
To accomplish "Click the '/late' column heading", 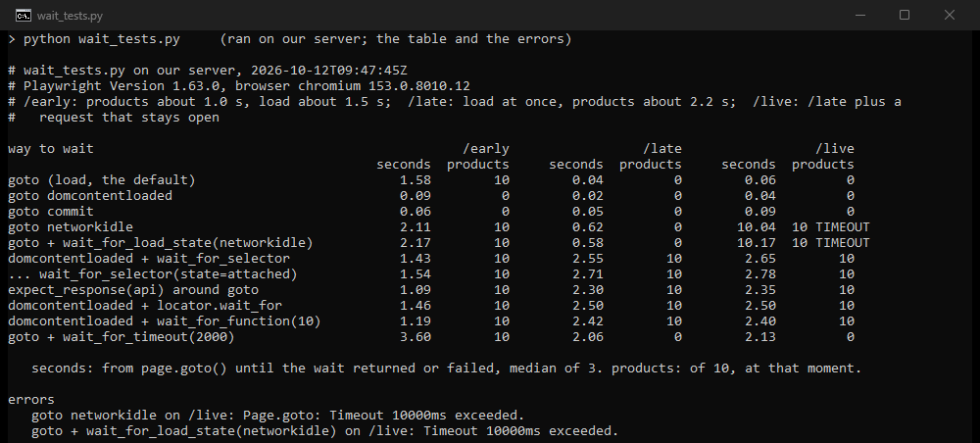I will tap(661, 149).
